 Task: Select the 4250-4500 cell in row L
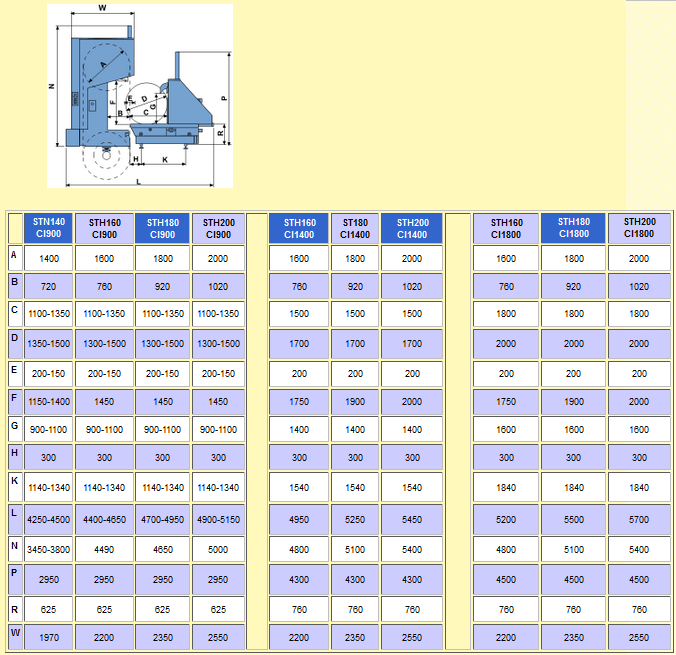point(50,520)
